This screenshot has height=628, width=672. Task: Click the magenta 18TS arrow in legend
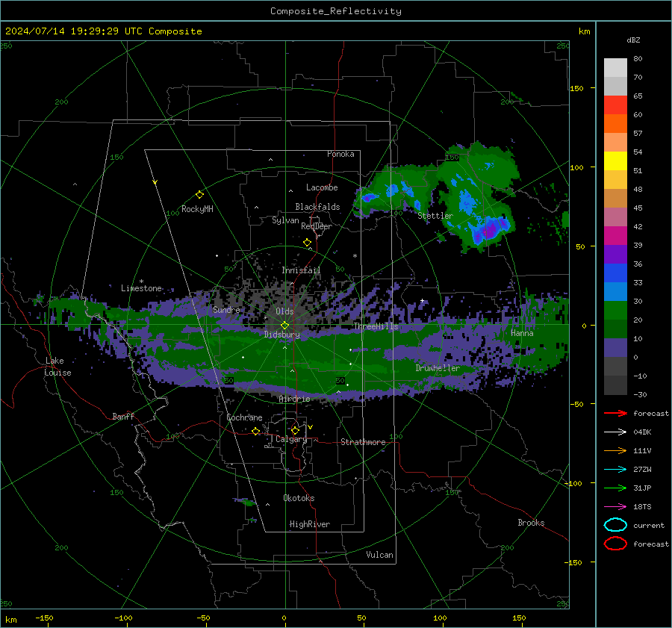tap(615, 507)
